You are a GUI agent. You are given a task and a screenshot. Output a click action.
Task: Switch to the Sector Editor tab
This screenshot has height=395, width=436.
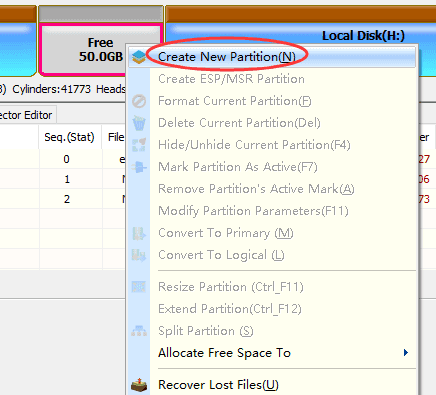coord(26,115)
